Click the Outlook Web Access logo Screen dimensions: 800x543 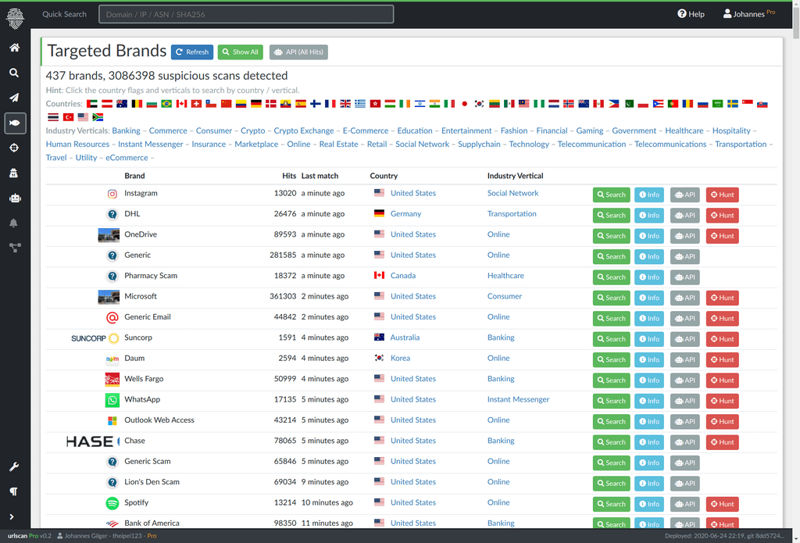(112, 421)
